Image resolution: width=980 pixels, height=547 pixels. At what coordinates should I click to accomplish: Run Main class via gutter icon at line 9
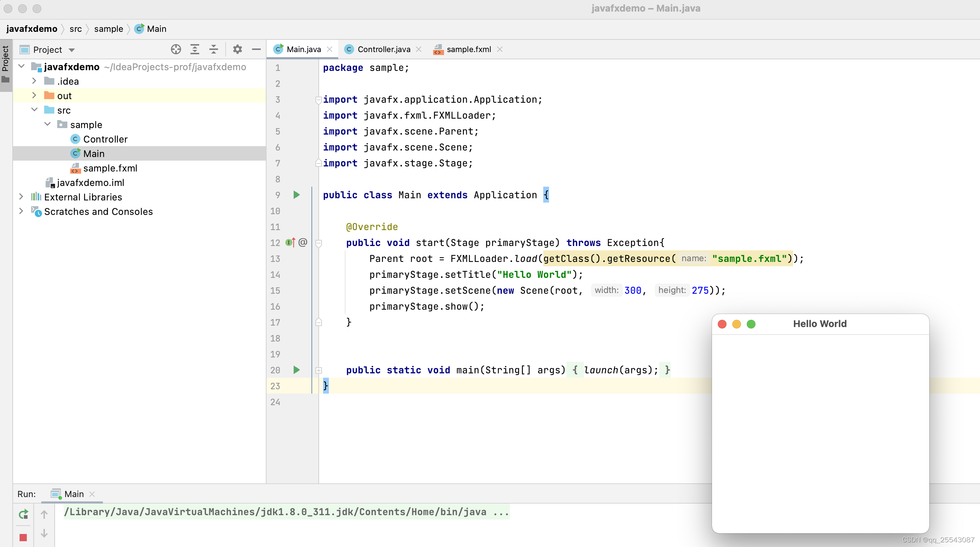296,195
